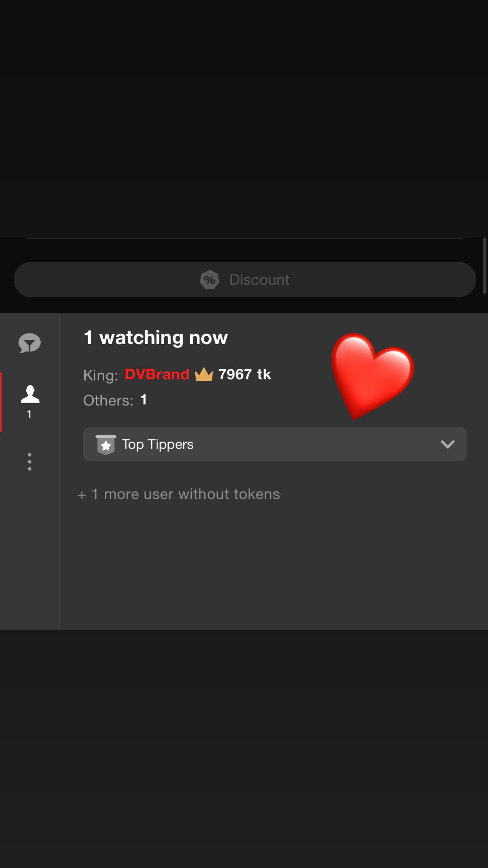Expand the Top Tippers chevron arrow

click(x=448, y=444)
